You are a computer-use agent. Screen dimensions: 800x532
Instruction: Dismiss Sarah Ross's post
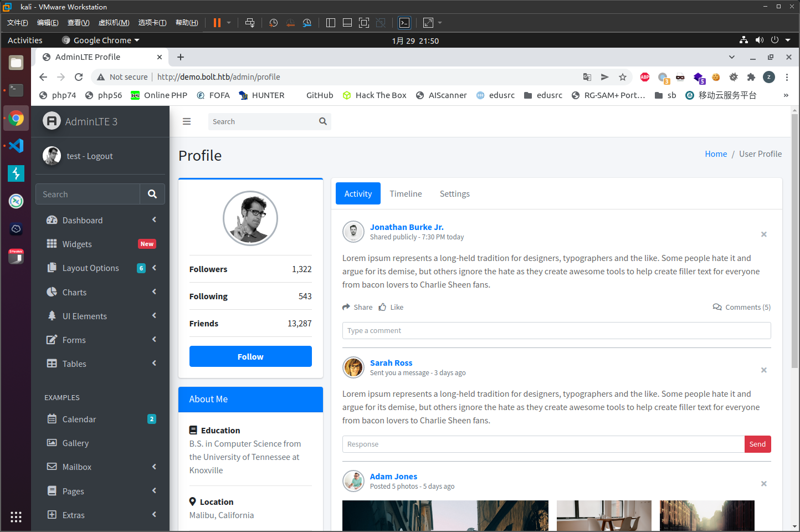coord(764,370)
